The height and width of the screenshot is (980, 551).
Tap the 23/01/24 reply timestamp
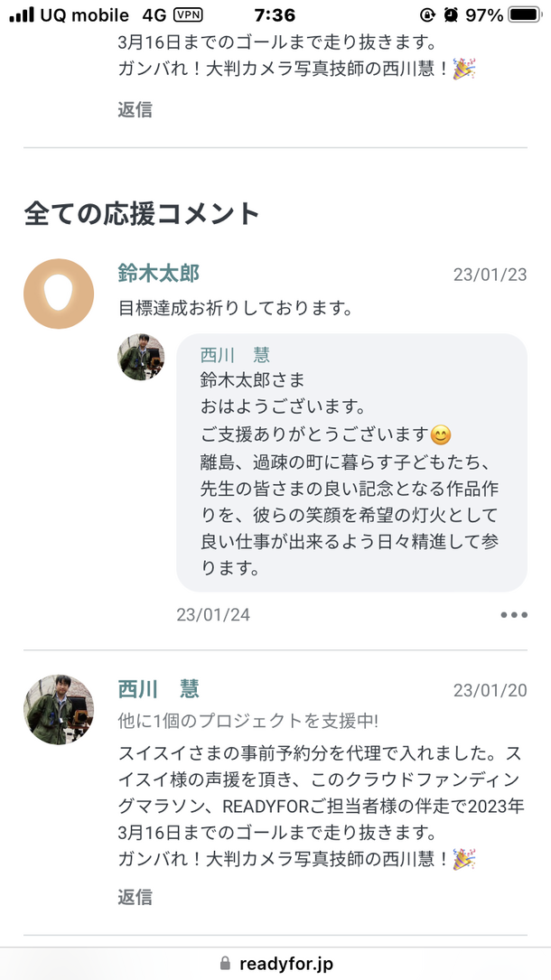coord(213,615)
